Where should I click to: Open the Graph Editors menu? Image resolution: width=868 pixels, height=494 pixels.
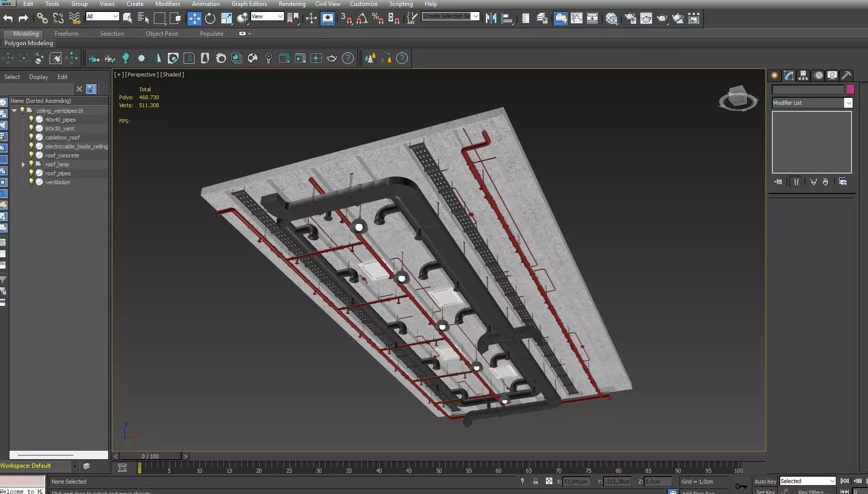pos(249,4)
